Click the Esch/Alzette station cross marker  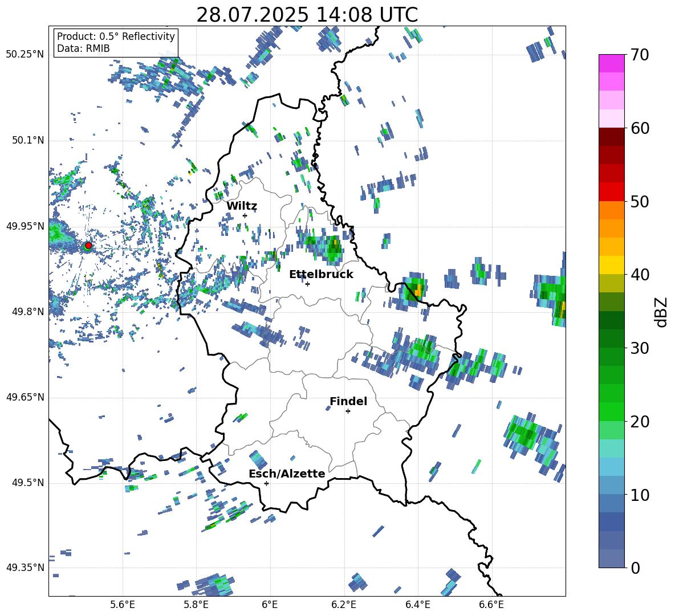coord(266,483)
